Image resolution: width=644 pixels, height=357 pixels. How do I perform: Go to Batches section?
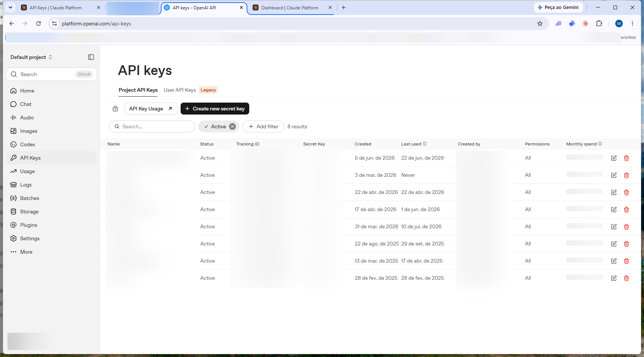51,198
